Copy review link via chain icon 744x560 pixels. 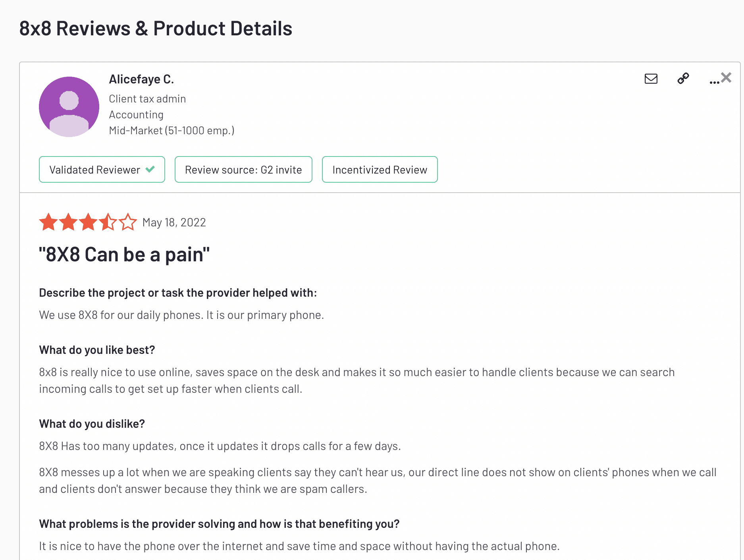pyautogui.click(x=683, y=79)
